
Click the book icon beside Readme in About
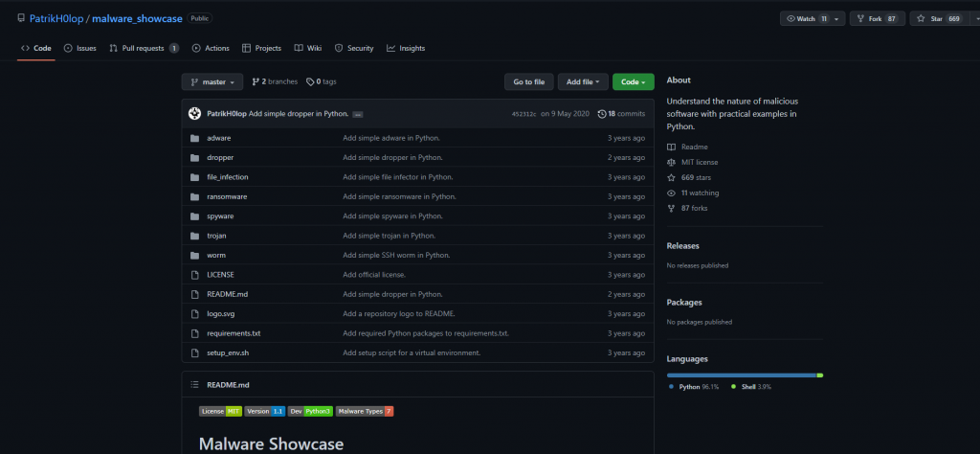(x=671, y=147)
